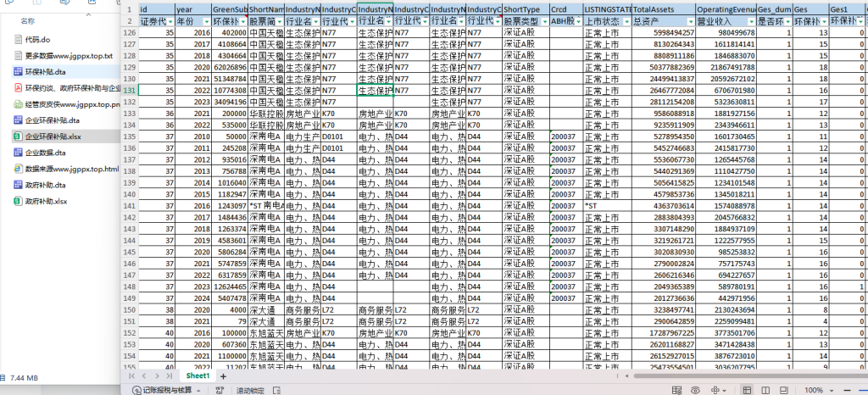The width and height of the screenshot is (868, 395).
Task: Click status bar icon left of 滚动锁定
Action: (x=220, y=390)
